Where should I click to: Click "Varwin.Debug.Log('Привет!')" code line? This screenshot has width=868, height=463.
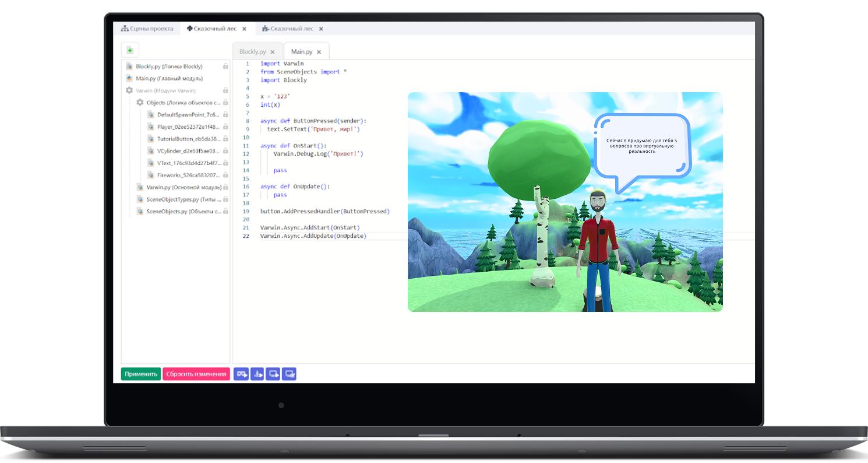click(318, 154)
